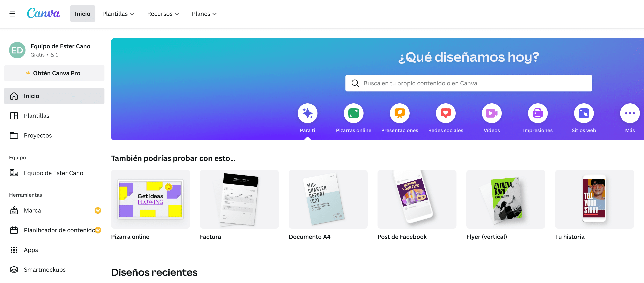
Task: Open the Vídeos category icon
Action: pos(491,113)
